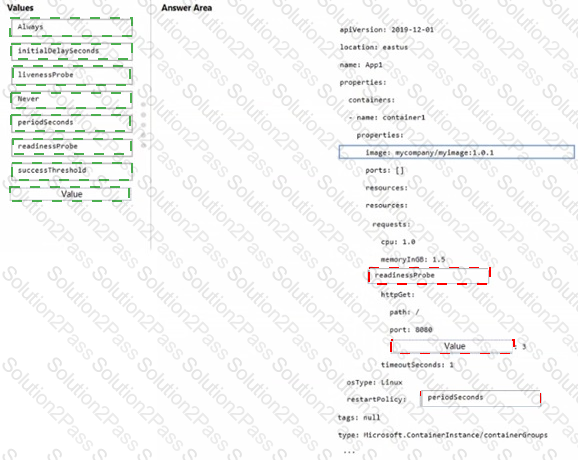Click the Answer Area heading
This screenshot has height=460, width=578.
click(187, 8)
